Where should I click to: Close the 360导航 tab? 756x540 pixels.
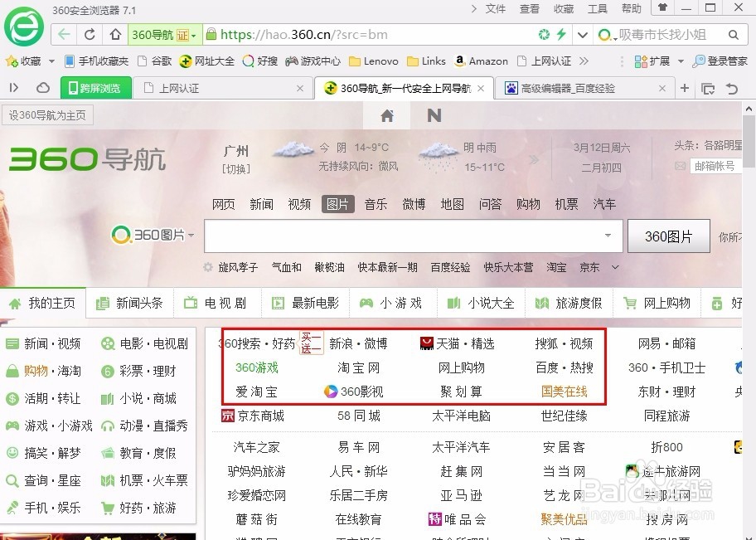[x=481, y=88]
